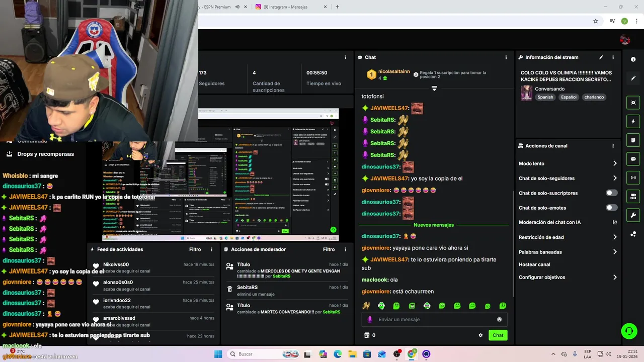The width and height of the screenshot is (644, 362).
Task: Edit stream info with the pencil icon
Action: click(x=601, y=57)
